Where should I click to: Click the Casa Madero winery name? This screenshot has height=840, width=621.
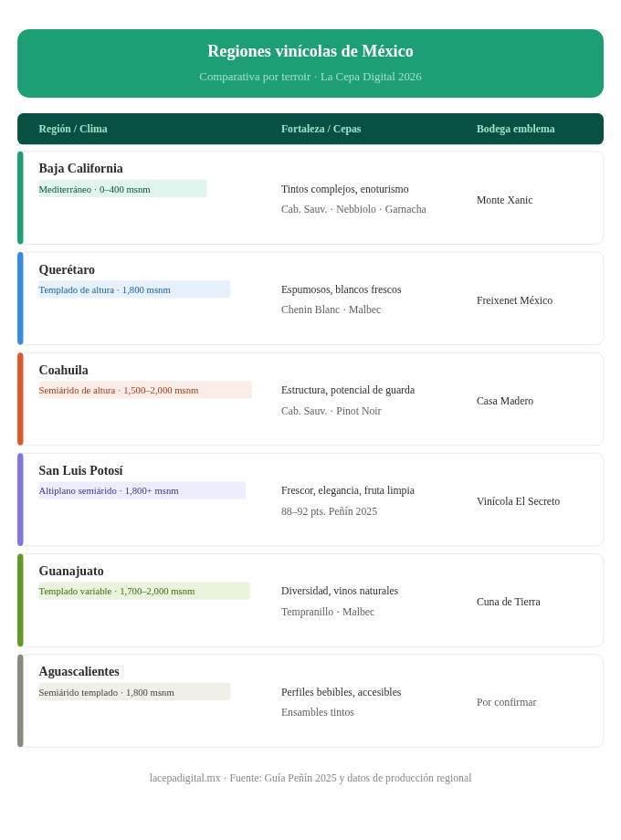(x=505, y=401)
